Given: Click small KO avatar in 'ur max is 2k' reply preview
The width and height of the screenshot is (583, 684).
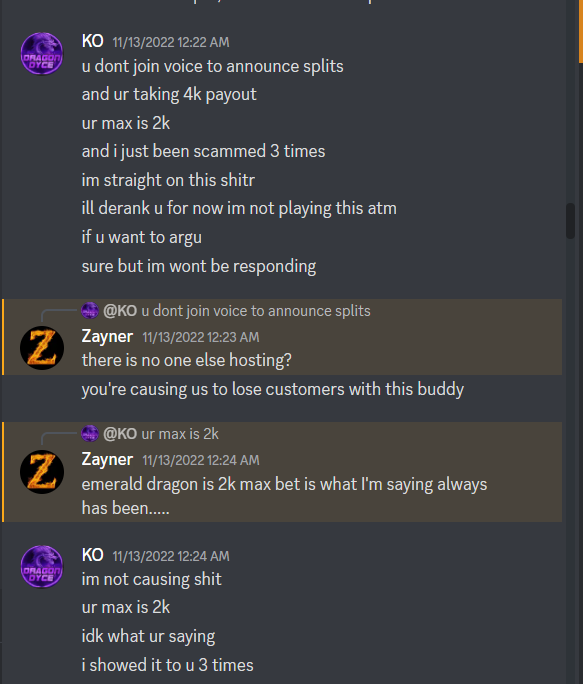Looking at the screenshot, I should [x=90, y=434].
